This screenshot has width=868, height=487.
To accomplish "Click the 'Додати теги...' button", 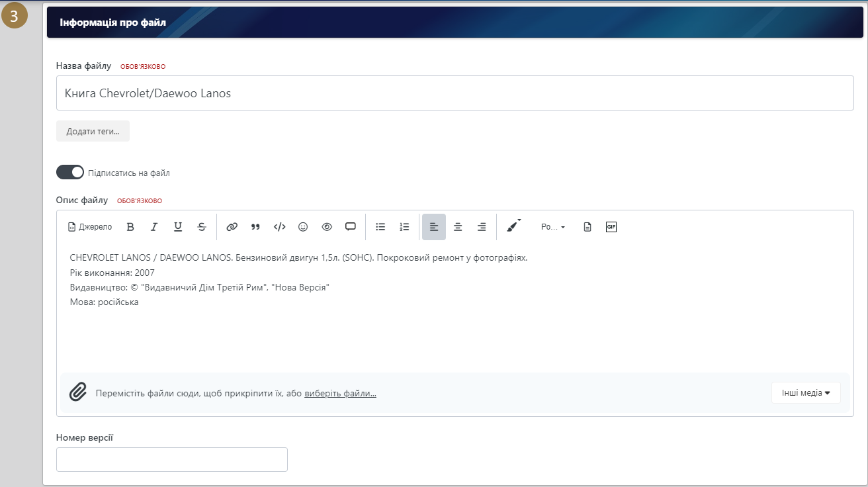I will [x=93, y=131].
